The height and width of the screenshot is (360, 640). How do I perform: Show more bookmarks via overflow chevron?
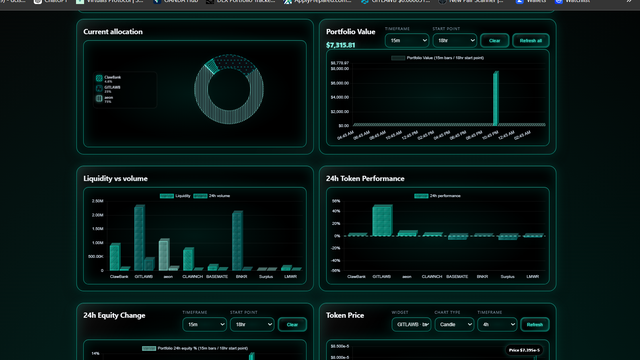[x=629, y=2]
